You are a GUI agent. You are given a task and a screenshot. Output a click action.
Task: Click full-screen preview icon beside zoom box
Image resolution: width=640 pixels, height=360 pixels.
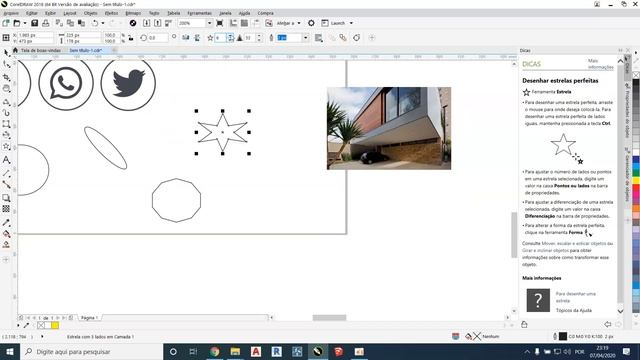click(220, 23)
